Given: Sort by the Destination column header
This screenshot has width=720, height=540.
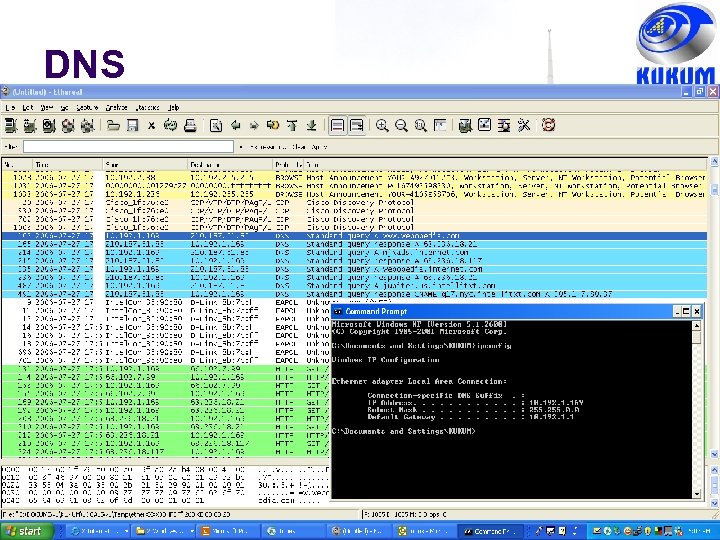Looking at the screenshot, I should pos(230,164).
